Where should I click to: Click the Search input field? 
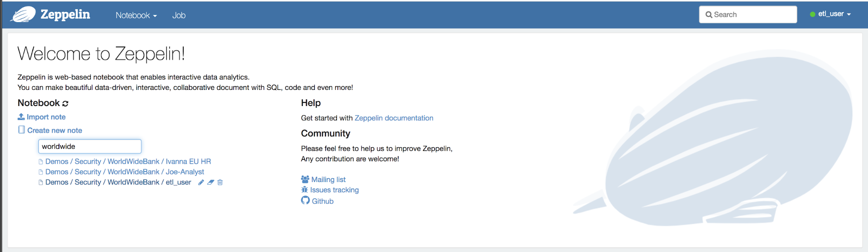click(x=748, y=14)
